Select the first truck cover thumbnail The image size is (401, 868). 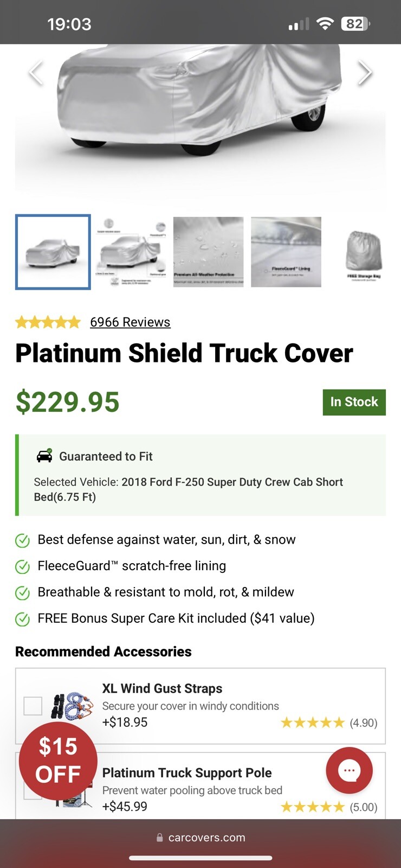(x=53, y=252)
